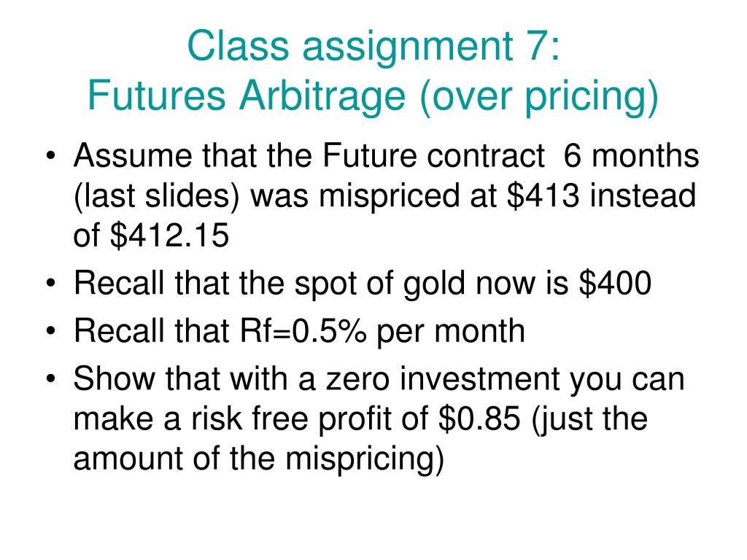Click the words "per month"
Viewport: 747px width, 560px height.
(x=450, y=332)
